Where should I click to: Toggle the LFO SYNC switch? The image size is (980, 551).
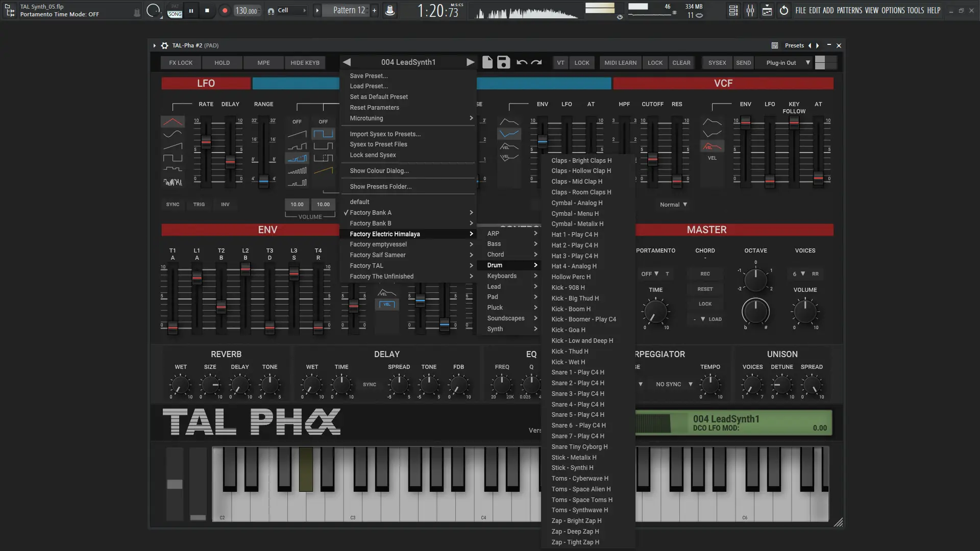173,204
